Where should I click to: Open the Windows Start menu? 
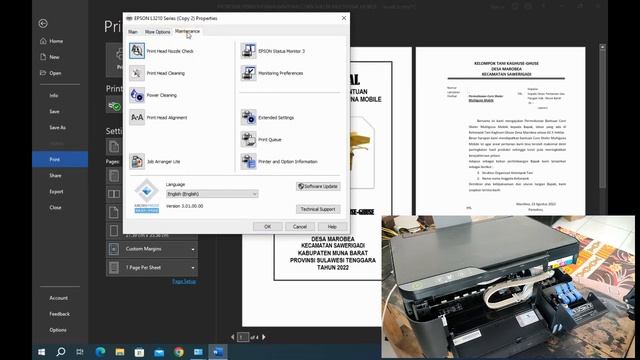click(41, 351)
